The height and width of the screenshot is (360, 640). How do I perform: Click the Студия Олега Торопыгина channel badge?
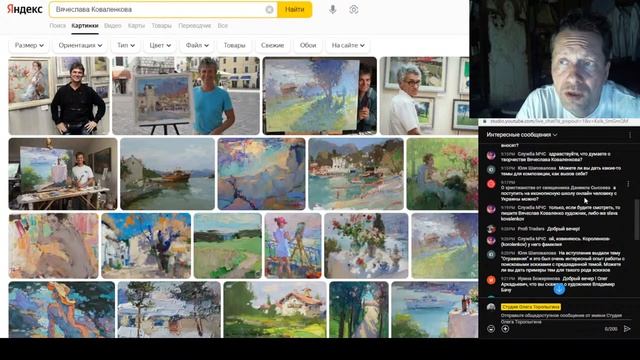531,307
